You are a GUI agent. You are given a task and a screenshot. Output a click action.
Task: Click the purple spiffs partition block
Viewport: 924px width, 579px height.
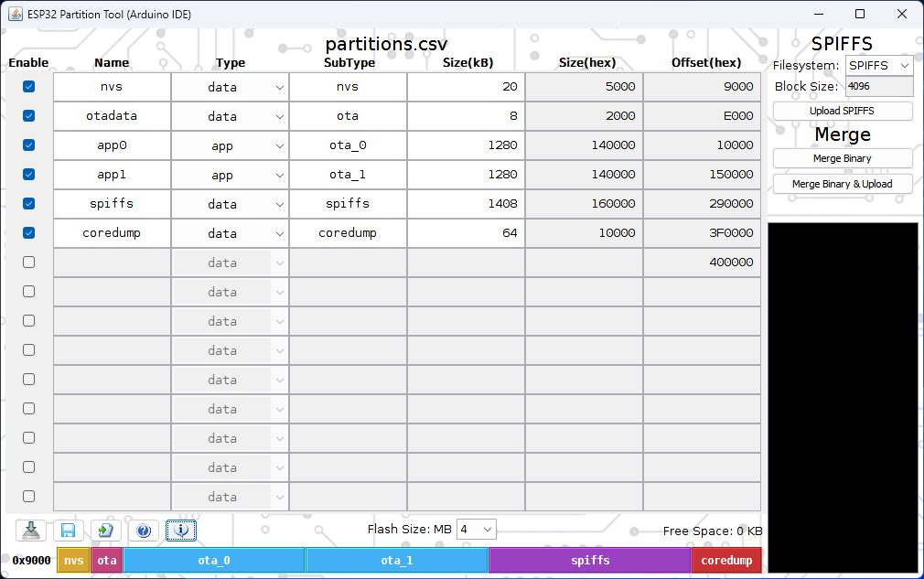(x=590, y=560)
